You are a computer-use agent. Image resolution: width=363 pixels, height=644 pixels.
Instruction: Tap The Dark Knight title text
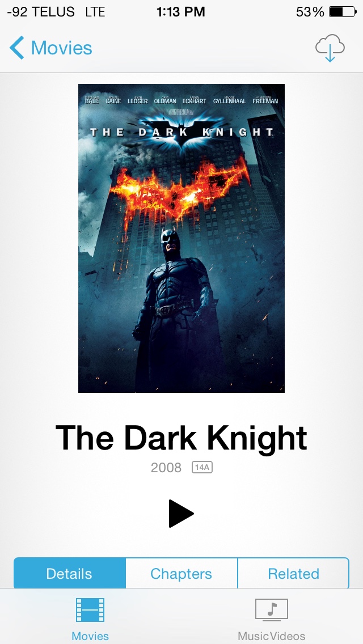tap(181, 438)
